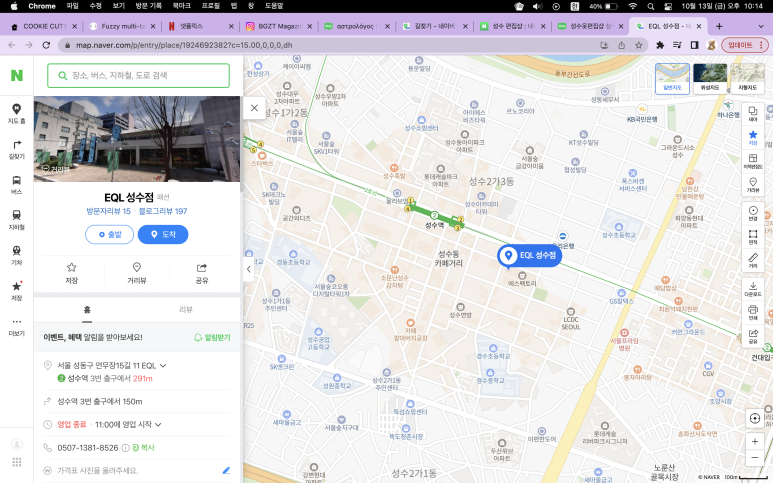Open a new browser tab with plus
The width and height of the screenshot is (773, 483).
719,26
